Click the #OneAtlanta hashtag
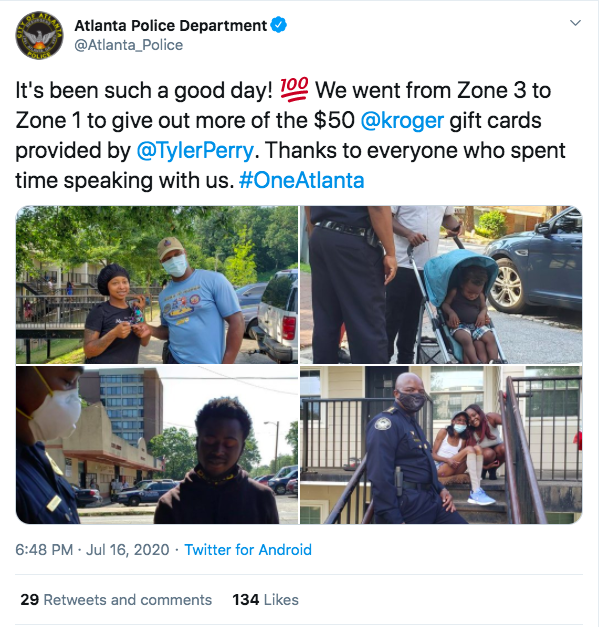Screen dimensions: 600x627 302,180
